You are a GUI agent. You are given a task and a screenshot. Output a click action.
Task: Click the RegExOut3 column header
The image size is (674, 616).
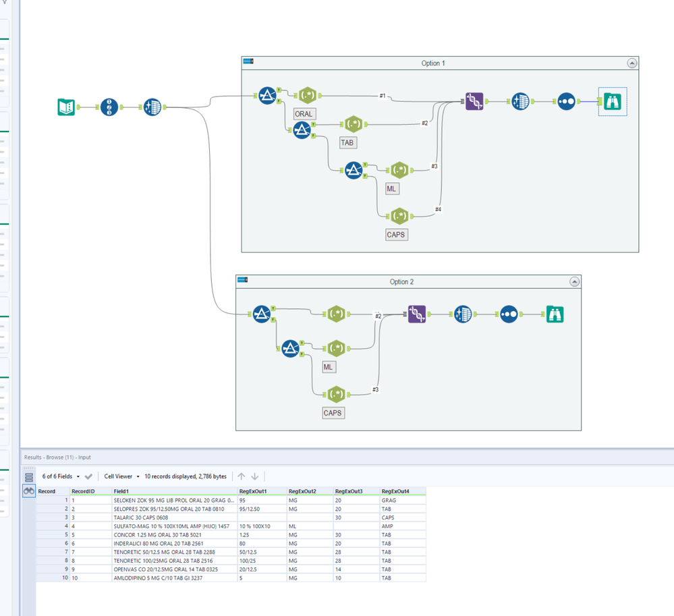click(357, 491)
